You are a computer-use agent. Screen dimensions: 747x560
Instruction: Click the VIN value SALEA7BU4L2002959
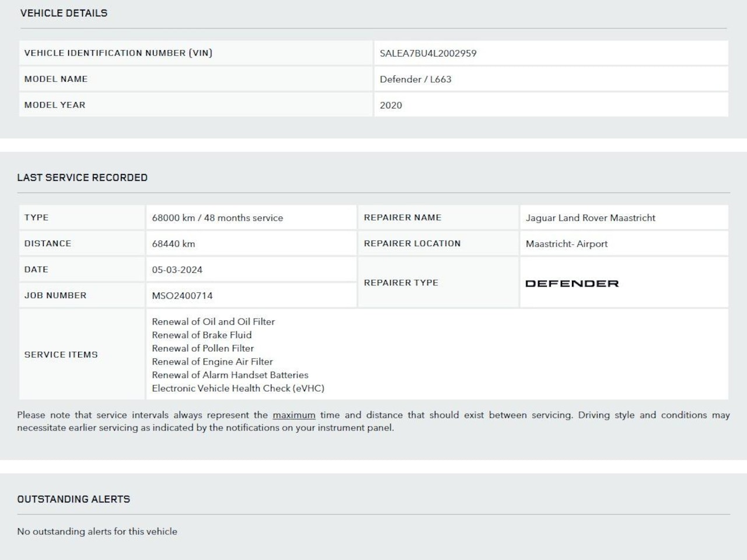[428, 53]
